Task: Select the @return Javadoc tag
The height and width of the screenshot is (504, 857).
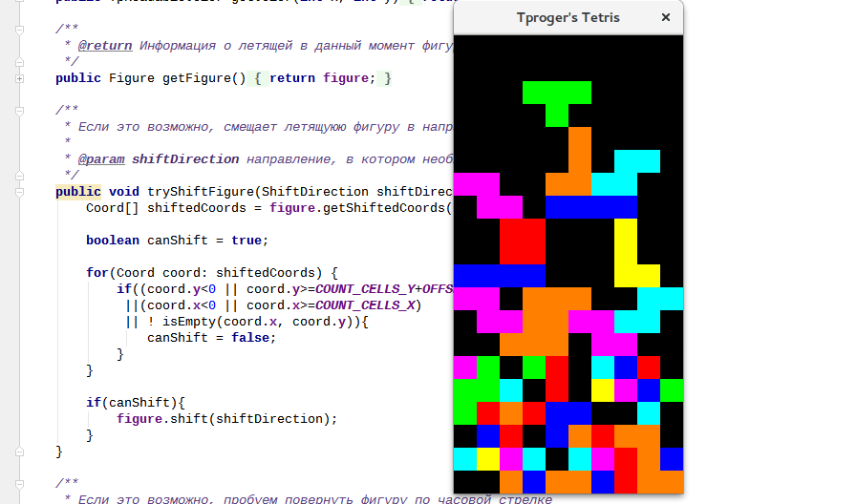Action: [x=105, y=46]
